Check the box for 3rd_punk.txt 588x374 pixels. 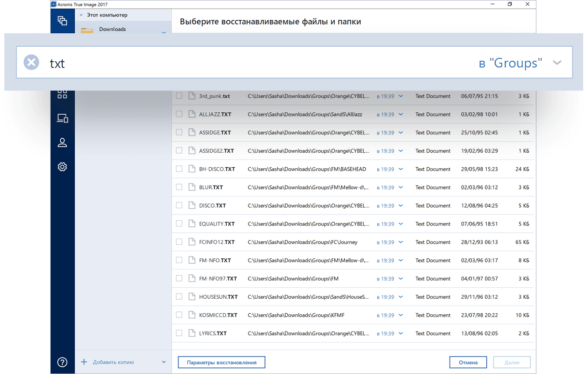click(179, 96)
